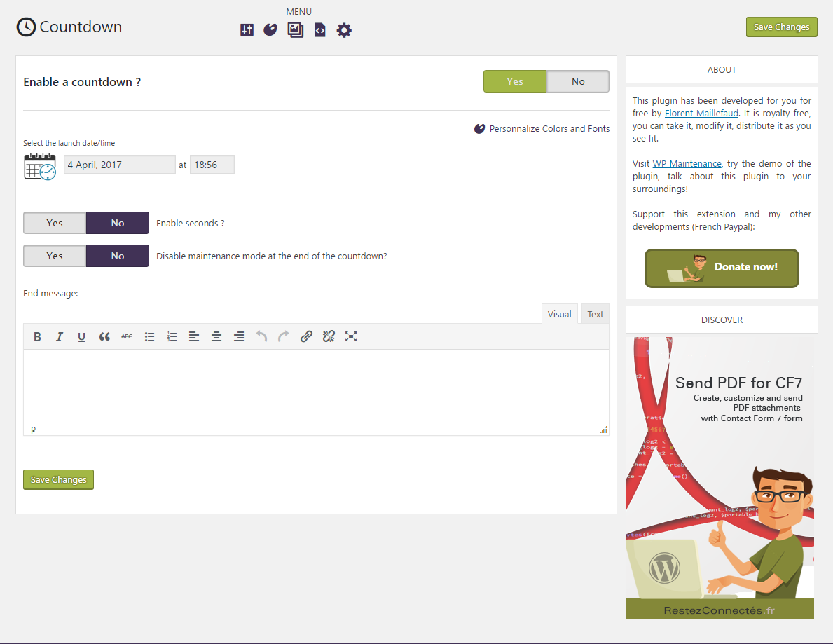Open the code file icon in the menu
Viewport: 833px width, 644px height.
point(320,30)
